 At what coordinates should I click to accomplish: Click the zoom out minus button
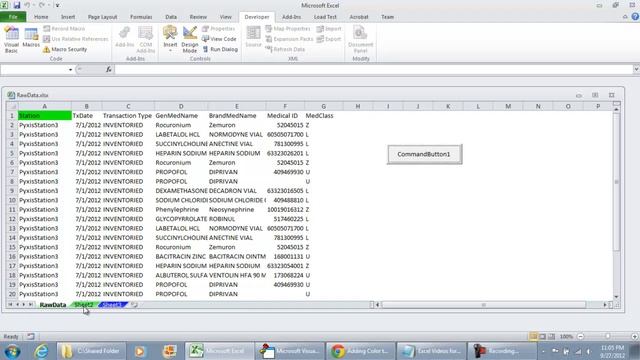[x=580, y=337]
